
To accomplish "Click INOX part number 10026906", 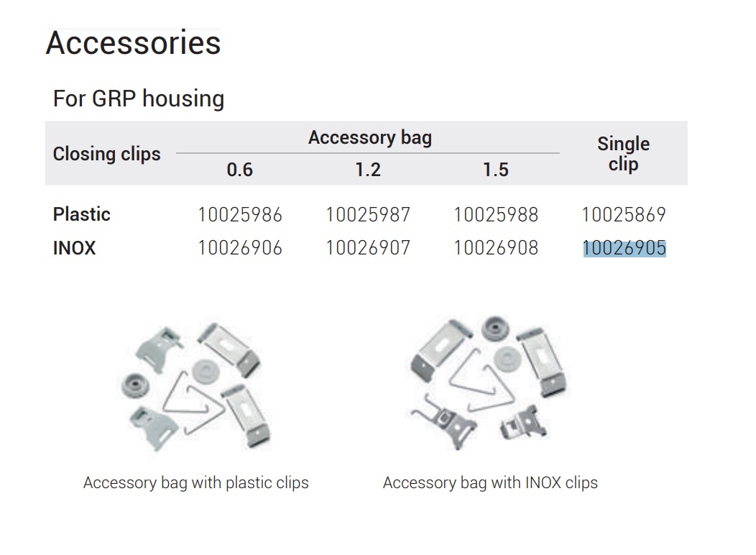I will pyautogui.click(x=240, y=248).
